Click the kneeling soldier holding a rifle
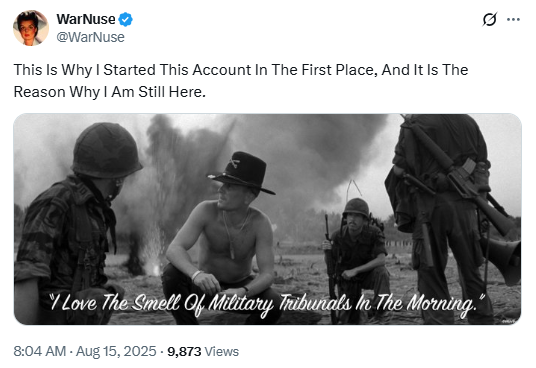 pos(355,258)
